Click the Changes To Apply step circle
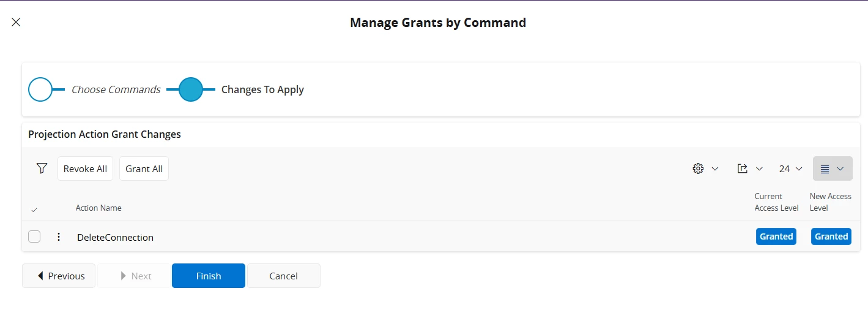Viewport: 868px width, 310px height. tap(191, 89)
